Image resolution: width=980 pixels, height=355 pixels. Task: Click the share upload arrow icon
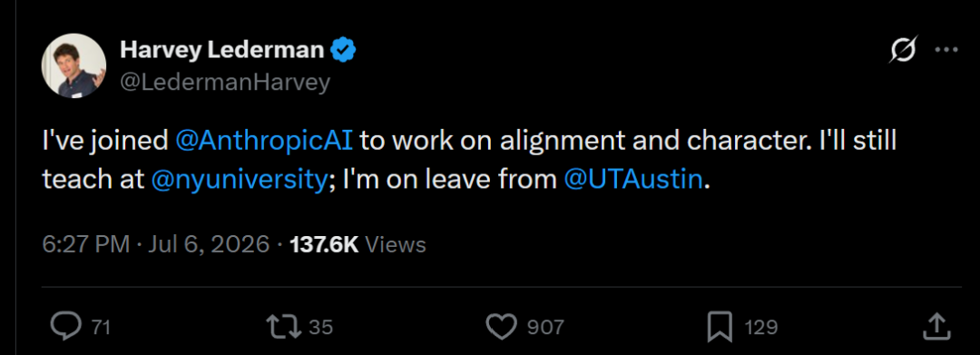tap(936, 326)
